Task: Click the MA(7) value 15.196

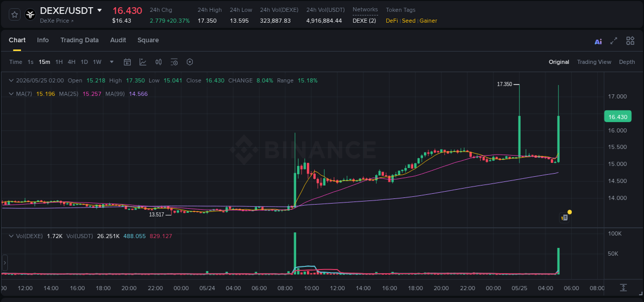Action: (45, 94)
